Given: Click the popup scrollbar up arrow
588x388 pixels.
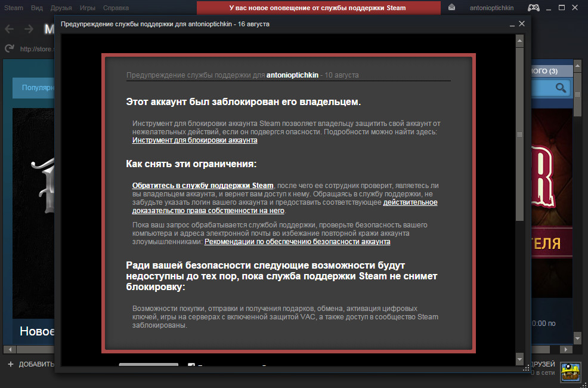Looking at the screenshot, I should click(519, 40).
